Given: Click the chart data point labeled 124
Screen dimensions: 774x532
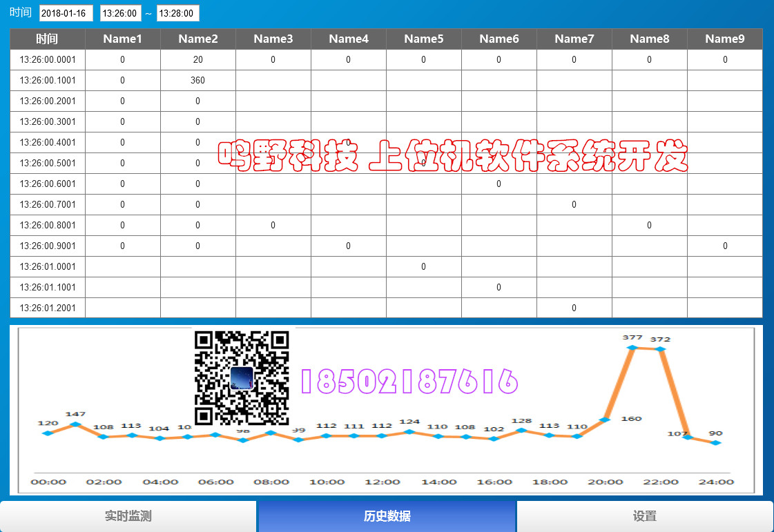Looking at the screenshot, I should (x=409, y=431).
